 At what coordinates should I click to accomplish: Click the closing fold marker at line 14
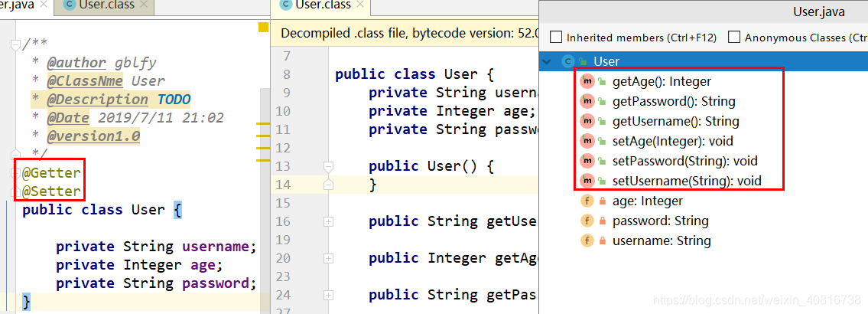pos(328,184)
